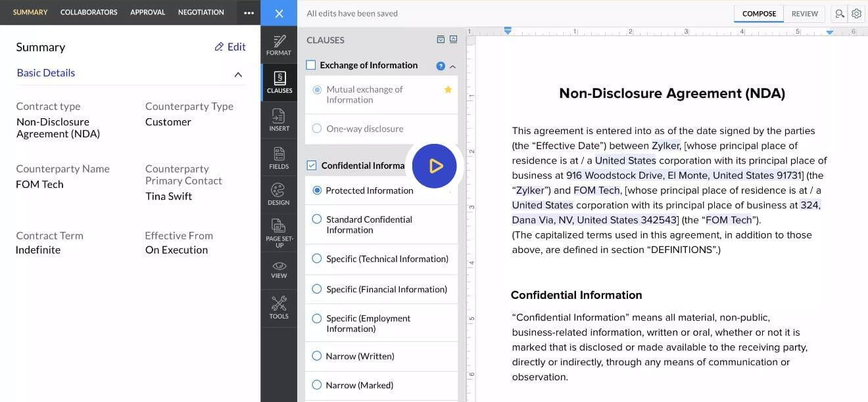Choose Narrow (Written) radio option

[x=317, y=356]
